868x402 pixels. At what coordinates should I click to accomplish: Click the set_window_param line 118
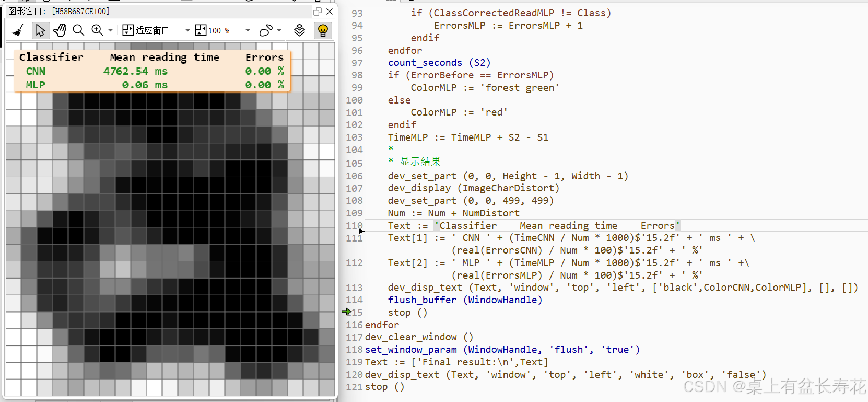(x=502, y=349)
